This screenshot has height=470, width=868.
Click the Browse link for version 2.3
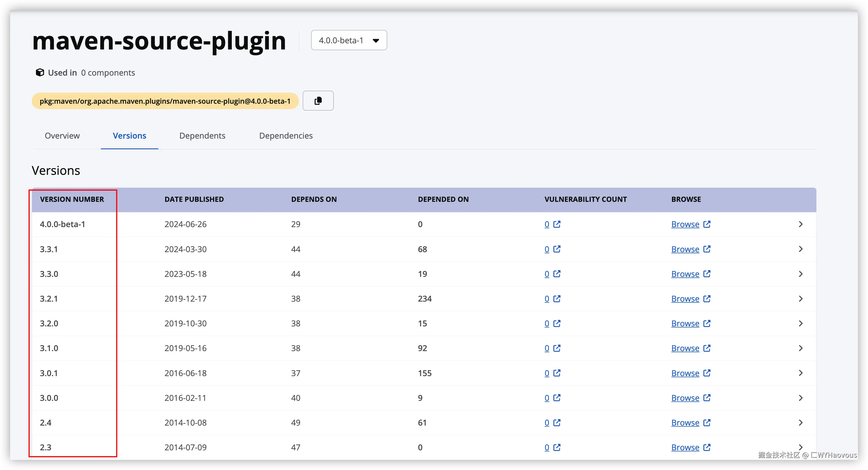685,448
